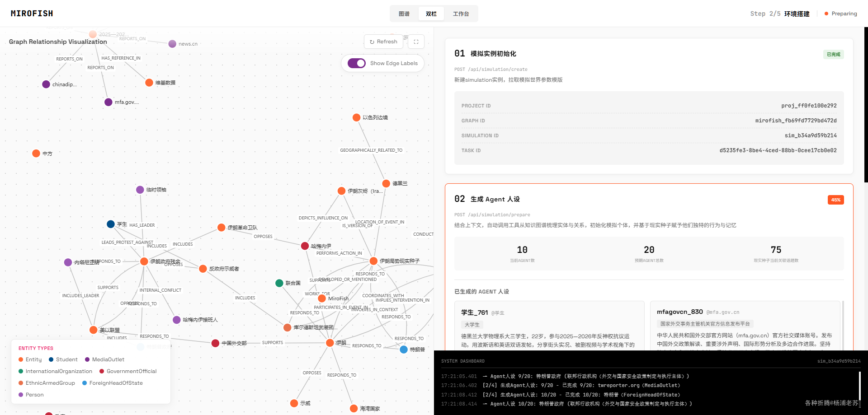Select the chinadip... graph node
This screenshot has width=868, height=415.
(x=46, y=84)
